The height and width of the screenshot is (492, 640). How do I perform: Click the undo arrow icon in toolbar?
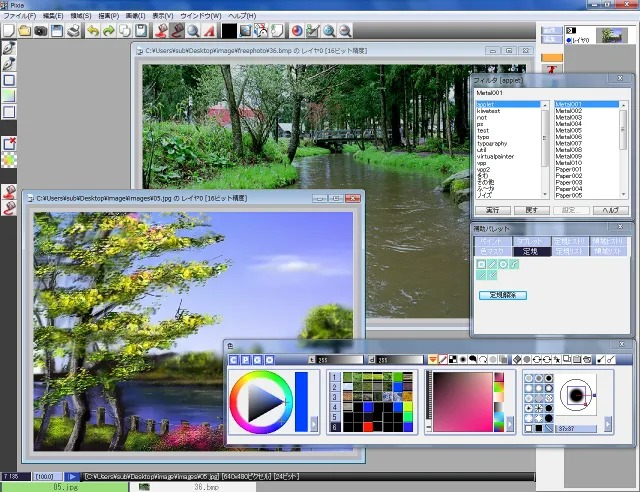[93, 31]
